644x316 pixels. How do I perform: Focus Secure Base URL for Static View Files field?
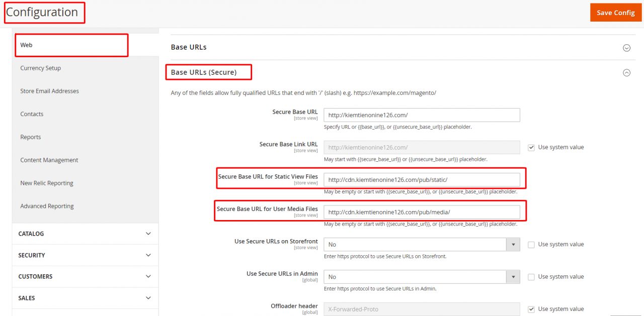coord(422,180)
